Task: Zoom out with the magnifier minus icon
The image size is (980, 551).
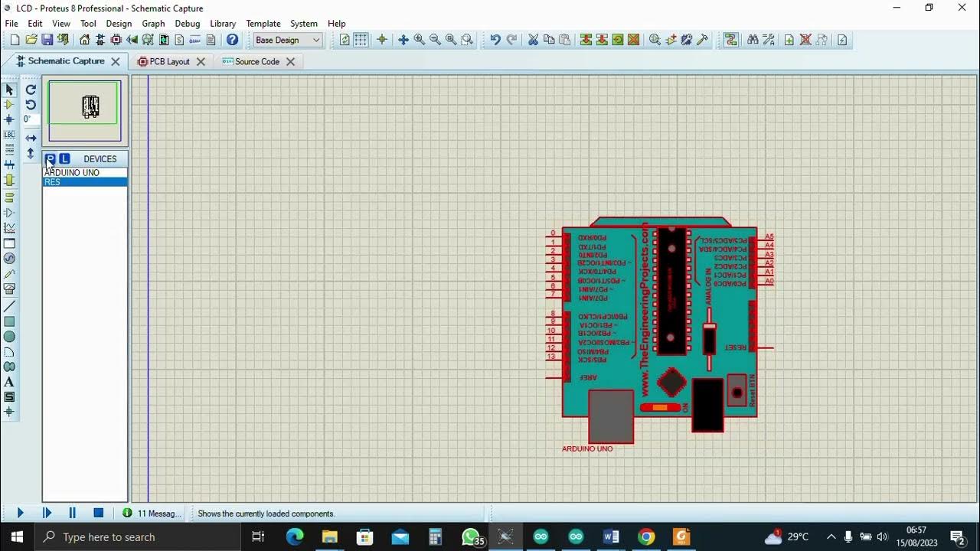Action: coord(435,40)
